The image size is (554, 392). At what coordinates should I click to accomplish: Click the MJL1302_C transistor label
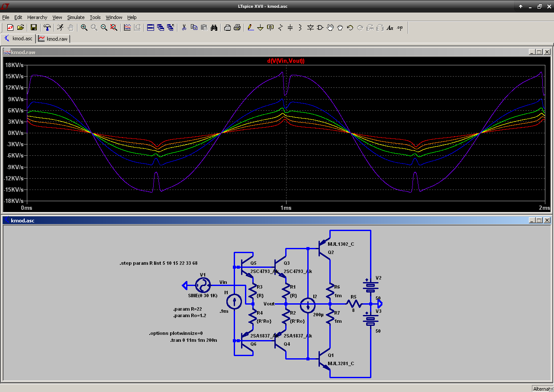click(x=341, y=244)
